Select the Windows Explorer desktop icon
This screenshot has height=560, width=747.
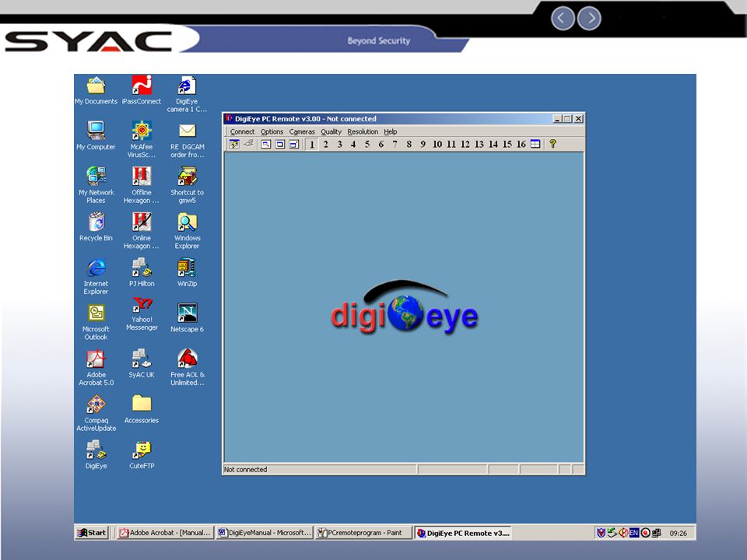tap(188, 231)
